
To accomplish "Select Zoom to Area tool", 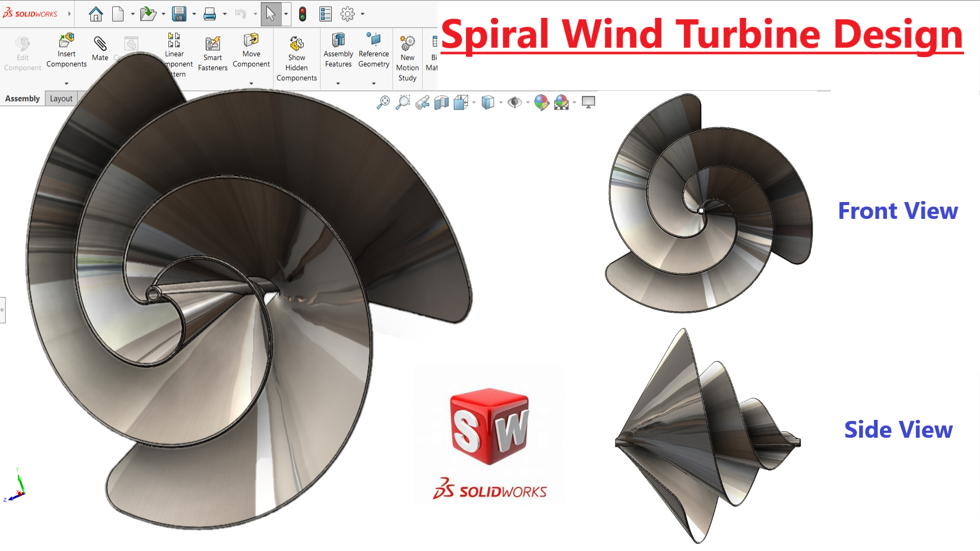I will (403, 103).
